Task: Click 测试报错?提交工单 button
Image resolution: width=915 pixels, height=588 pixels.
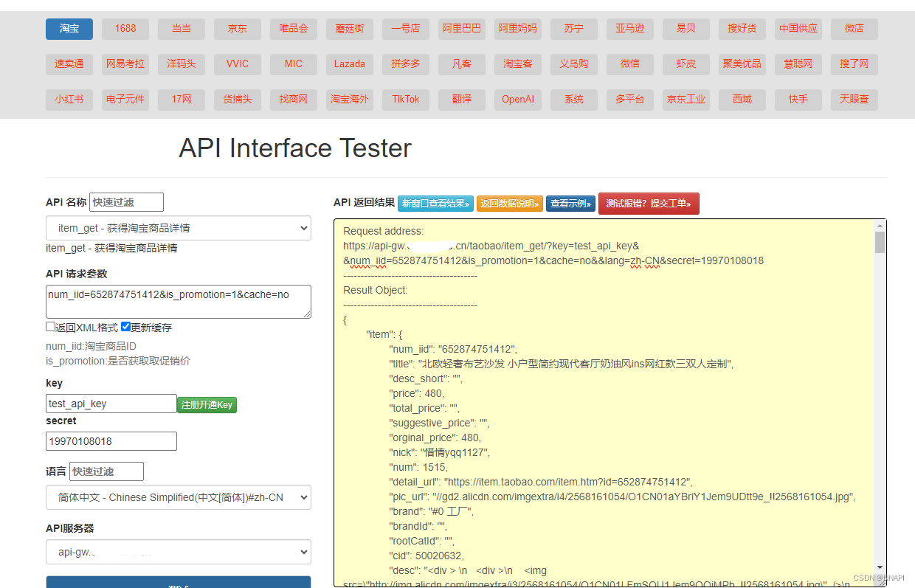Action: pyautogui.click(x=649, y=204)
